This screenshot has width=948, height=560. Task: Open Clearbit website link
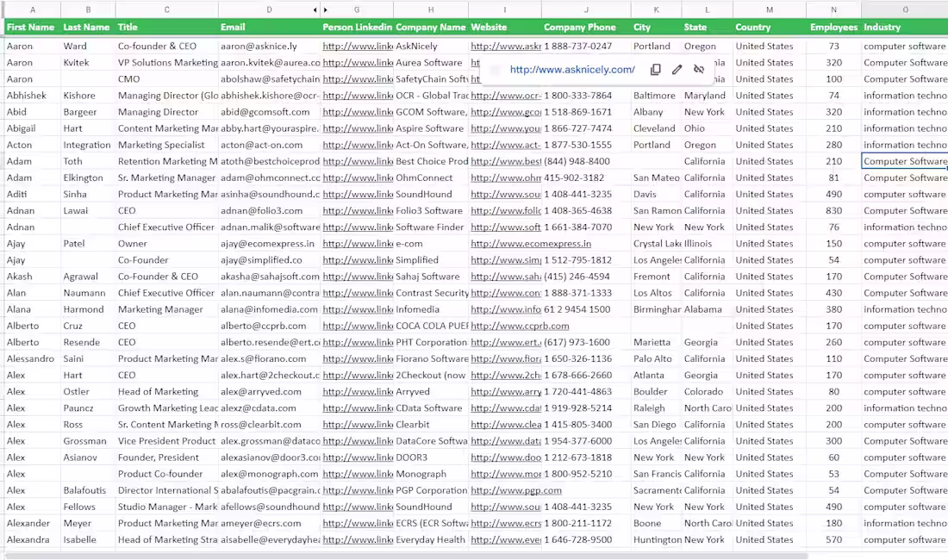click(505, 425)
